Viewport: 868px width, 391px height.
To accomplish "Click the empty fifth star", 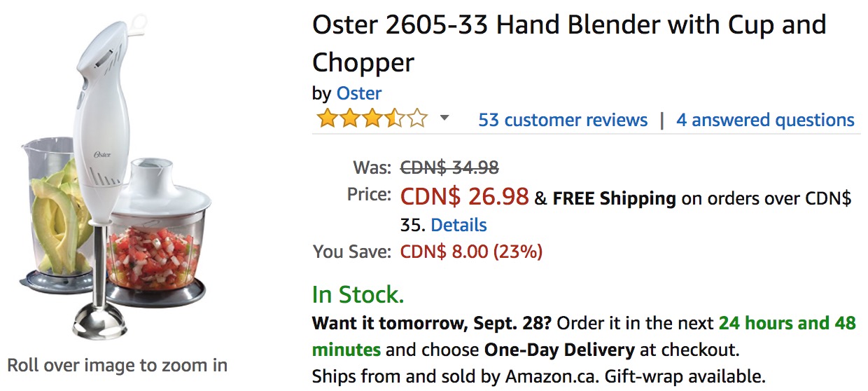I will [x=416, y=118].
